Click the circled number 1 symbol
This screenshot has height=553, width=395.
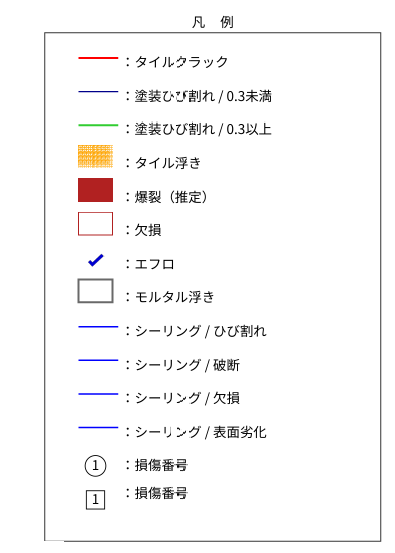pos(95,466)
